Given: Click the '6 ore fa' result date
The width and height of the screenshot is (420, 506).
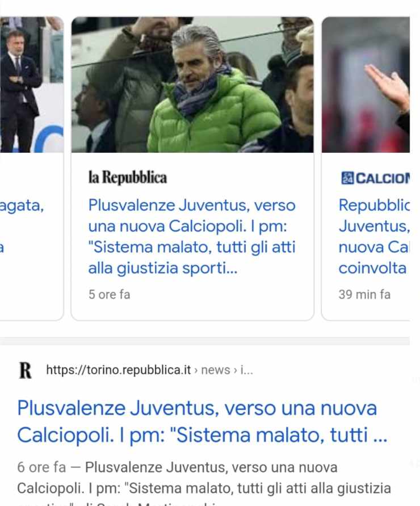Looking at the screenshot, I should 41,467.
